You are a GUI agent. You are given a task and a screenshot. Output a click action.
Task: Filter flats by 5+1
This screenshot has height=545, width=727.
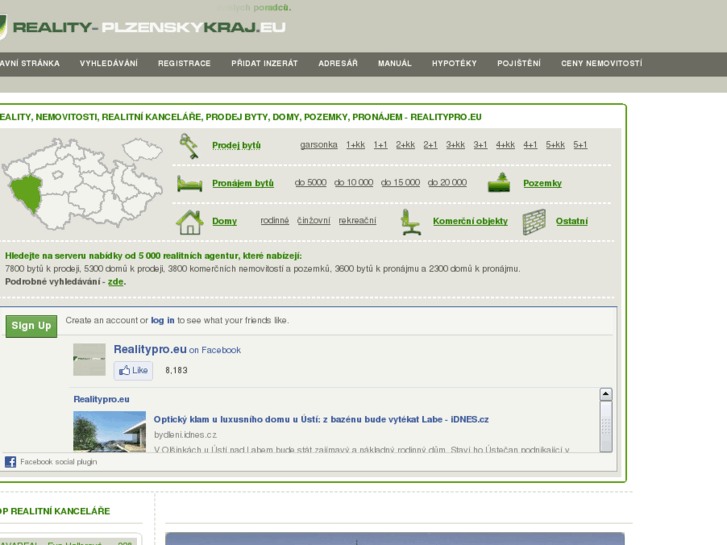[x=580, y=145]
